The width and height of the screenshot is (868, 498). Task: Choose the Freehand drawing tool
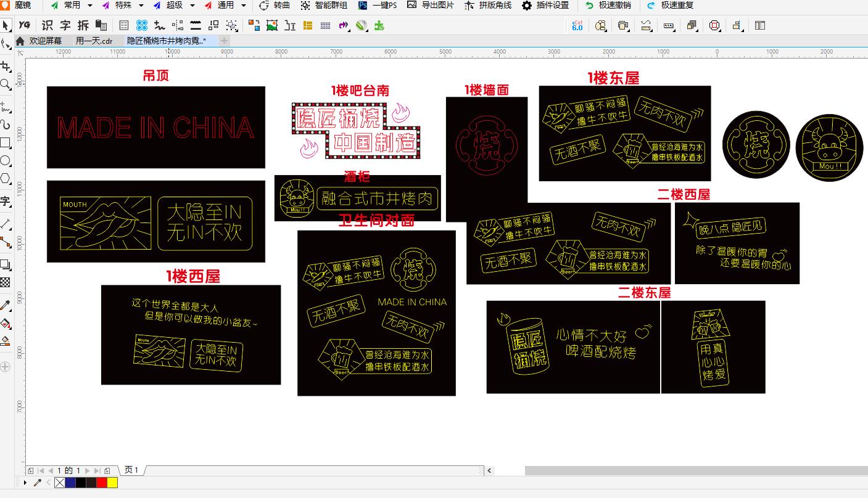coord(6,107)
